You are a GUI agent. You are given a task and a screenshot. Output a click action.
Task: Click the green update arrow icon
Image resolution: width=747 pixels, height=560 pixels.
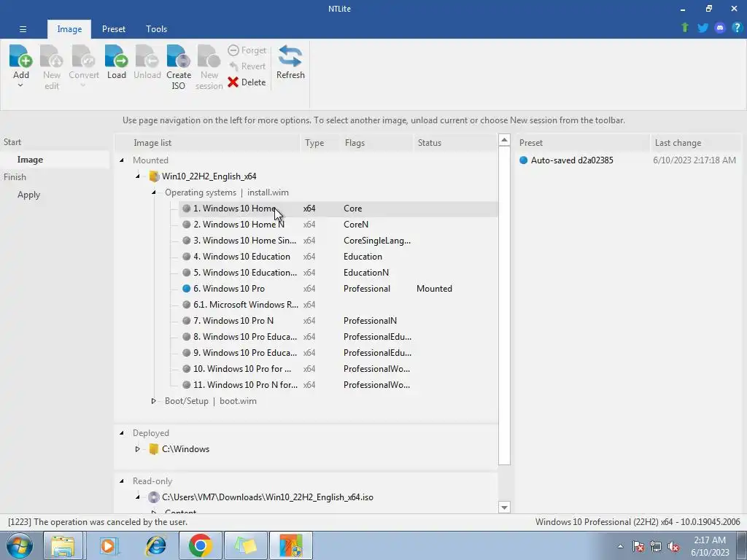click(684, 28)
